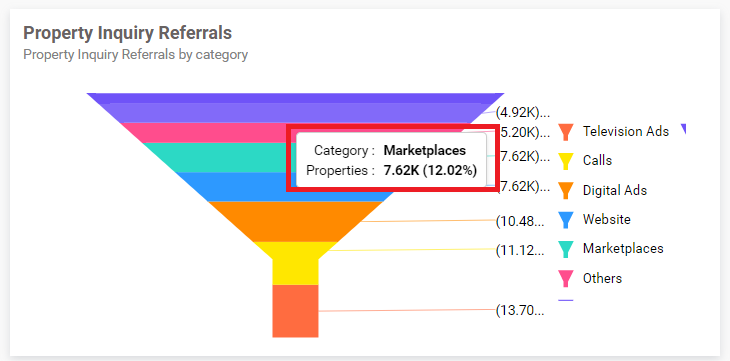
Task: Click the pink Others legend funnel icon
Action: [x=566, y=279]
